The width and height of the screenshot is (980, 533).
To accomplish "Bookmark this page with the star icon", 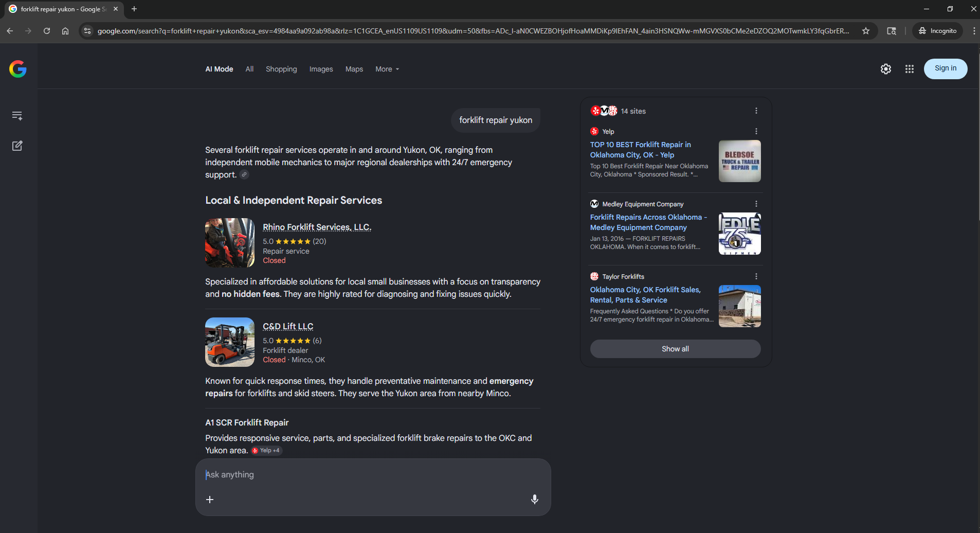I will 866,31.
